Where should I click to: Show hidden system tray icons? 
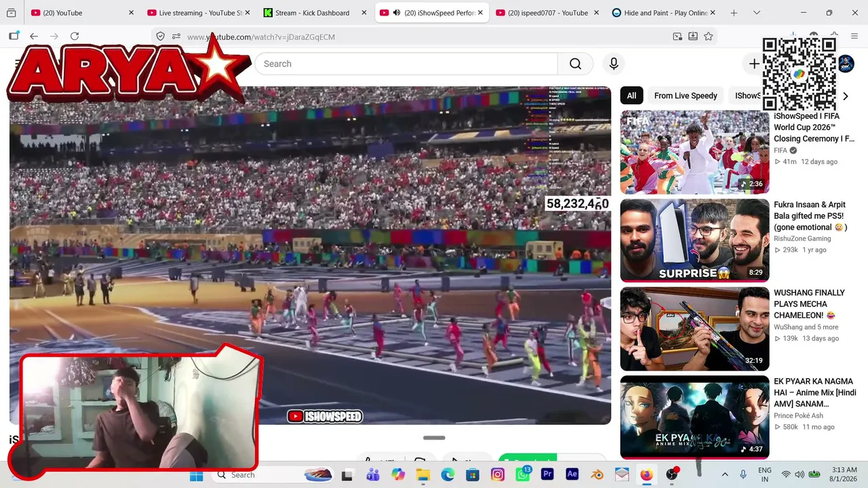click(725, 474)
